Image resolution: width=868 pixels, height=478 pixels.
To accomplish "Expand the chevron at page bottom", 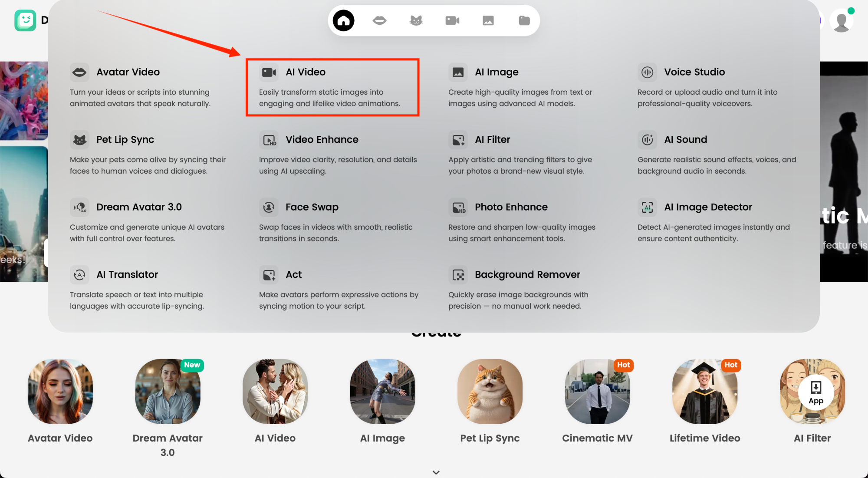I will coord(436,472).
